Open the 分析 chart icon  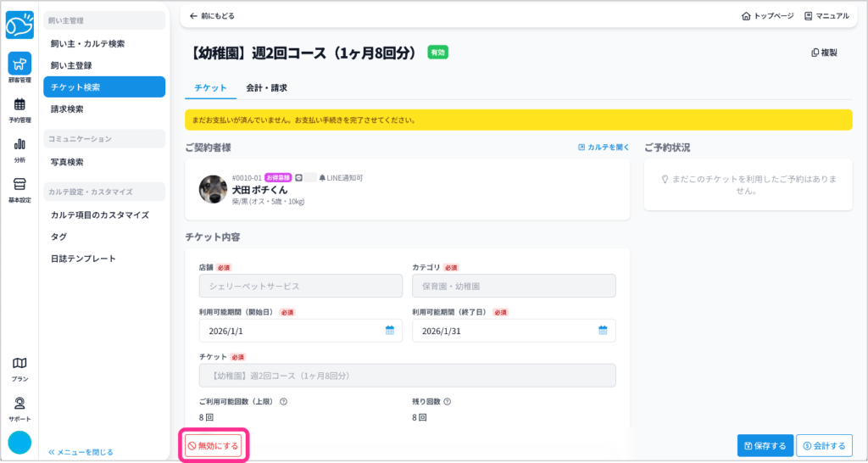coord(19,148)
